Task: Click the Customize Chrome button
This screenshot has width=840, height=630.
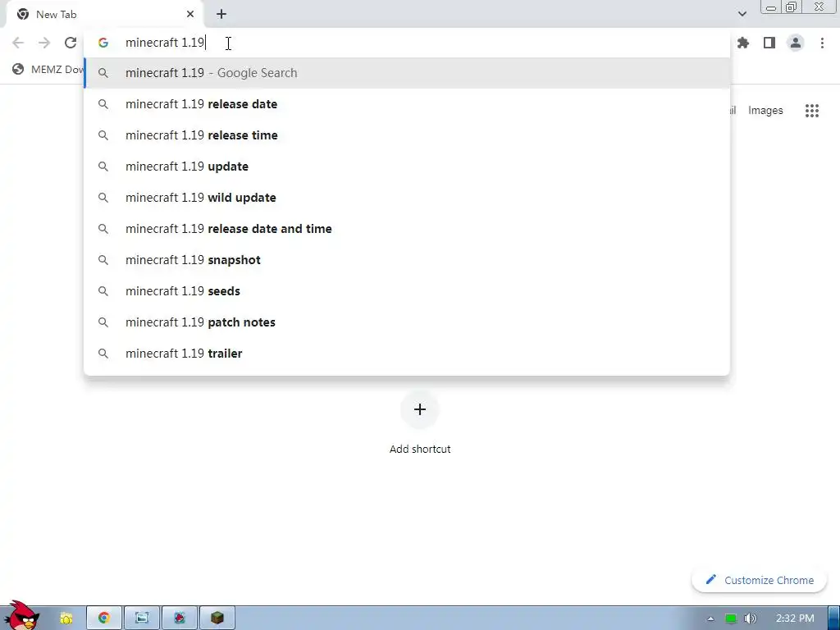Action: (759, 580)
